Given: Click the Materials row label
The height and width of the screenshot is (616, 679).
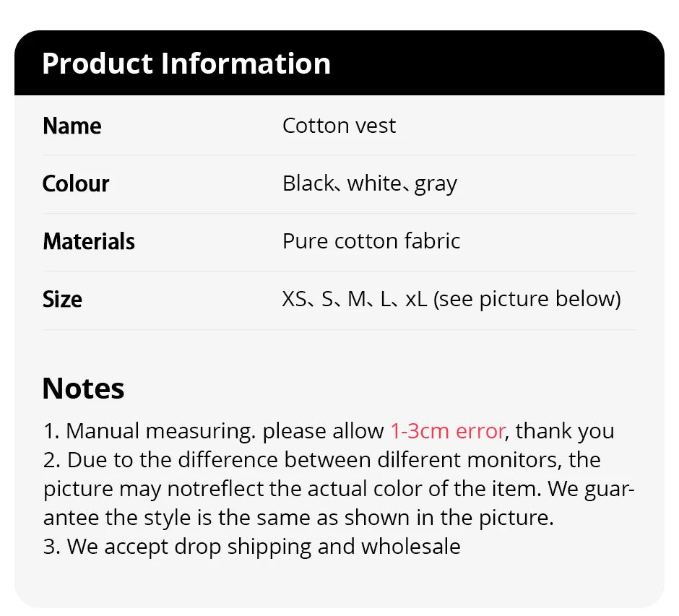Looking at the screenshot, I should pos(89,241).
